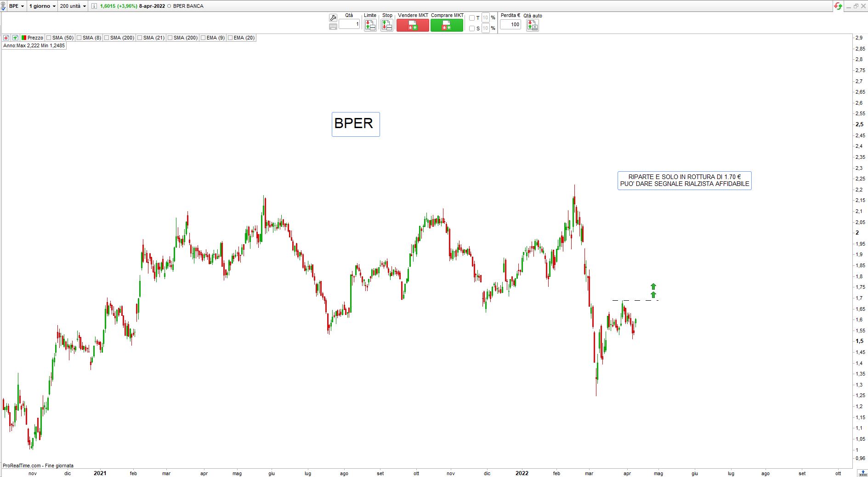Click the instrument info icon
Image resolution: width=868 pixels, height=477 pixels.
pos(94,6)
